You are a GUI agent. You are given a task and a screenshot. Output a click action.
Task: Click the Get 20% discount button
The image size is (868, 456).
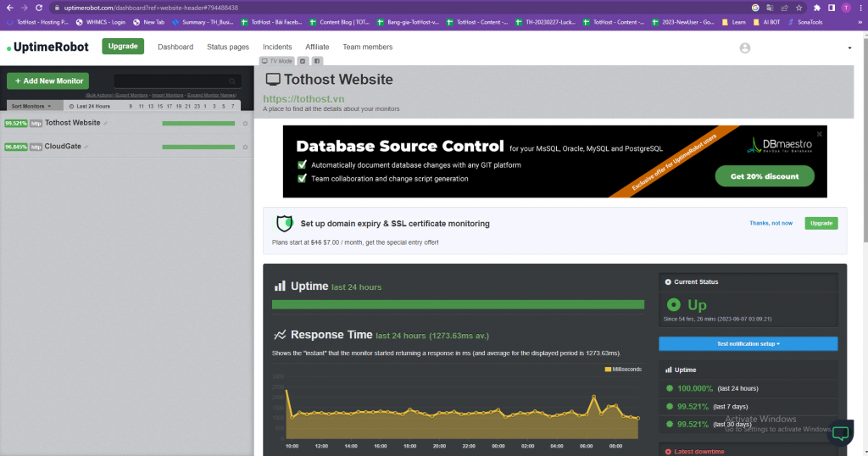765,176
